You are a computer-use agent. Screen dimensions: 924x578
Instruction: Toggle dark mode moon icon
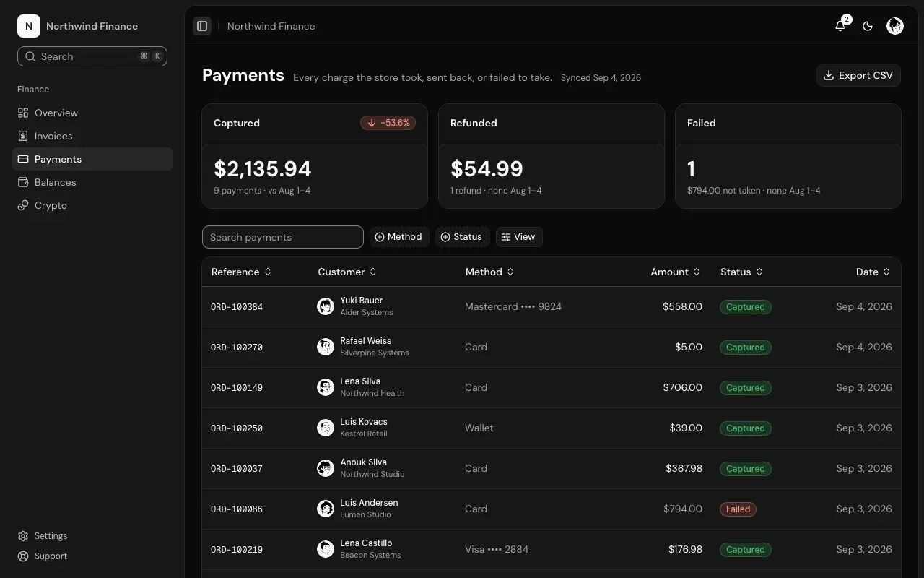click(868, 26)
